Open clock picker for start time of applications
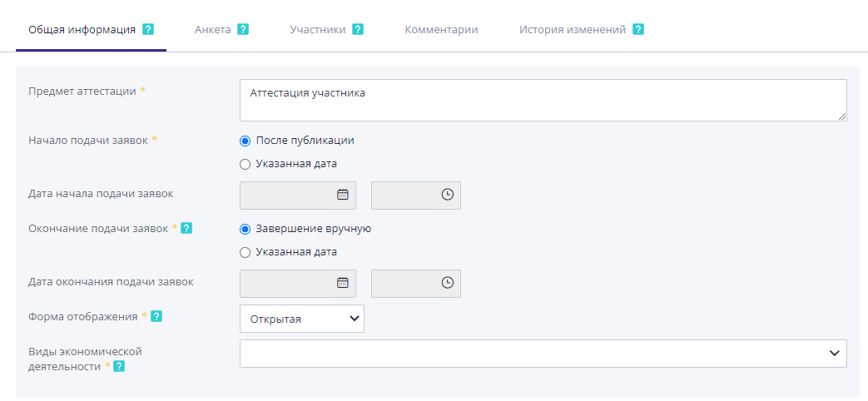Viewport: 868px width, 401px height. pos(447,195)
